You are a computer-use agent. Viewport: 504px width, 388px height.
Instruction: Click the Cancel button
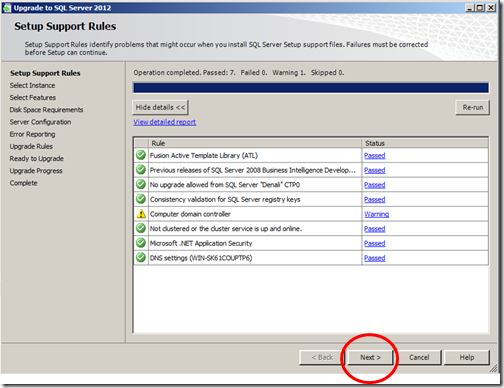(x=419, y=357)
